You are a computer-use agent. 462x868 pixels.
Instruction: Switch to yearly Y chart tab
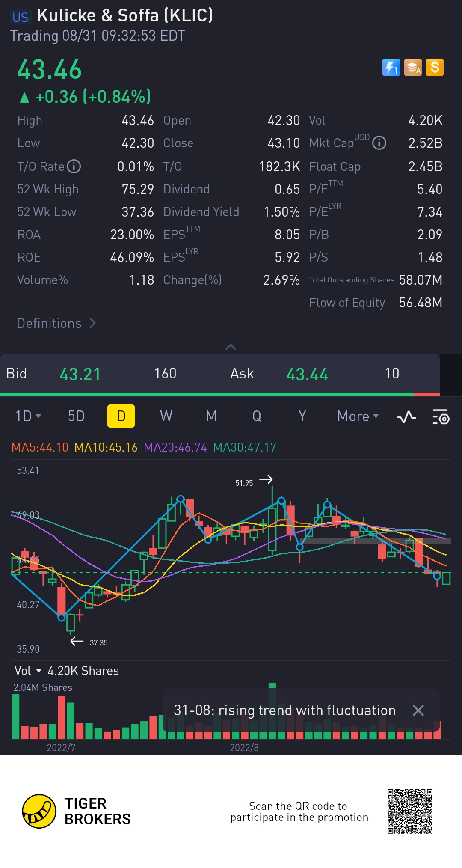coord(302,416)
